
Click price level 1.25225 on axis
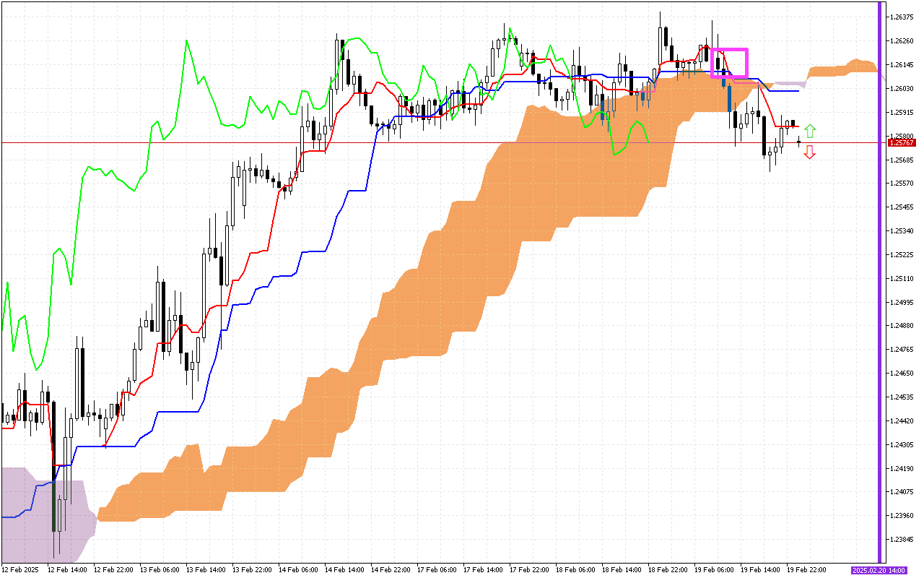(x=902, y=254)
